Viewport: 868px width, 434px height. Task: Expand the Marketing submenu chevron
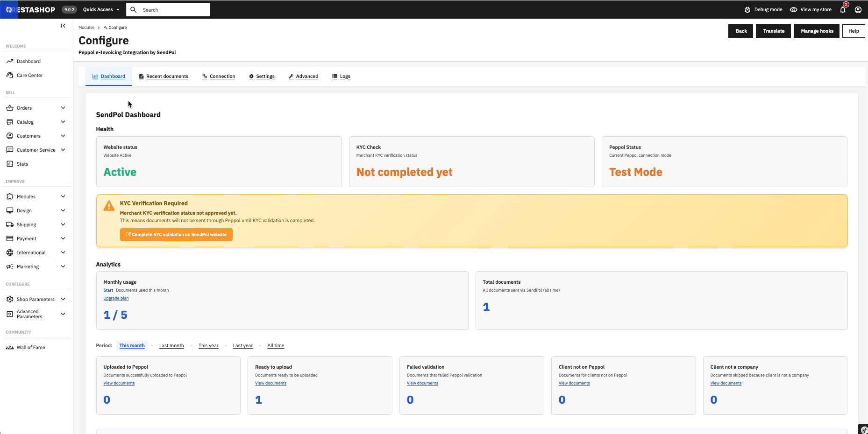(63, 266)
